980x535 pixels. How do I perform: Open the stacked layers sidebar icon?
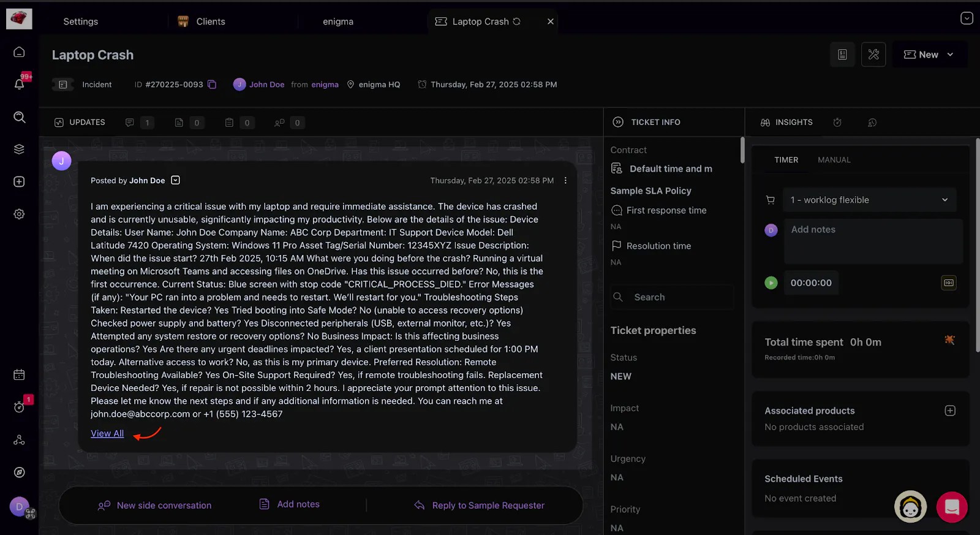[19, 149]
